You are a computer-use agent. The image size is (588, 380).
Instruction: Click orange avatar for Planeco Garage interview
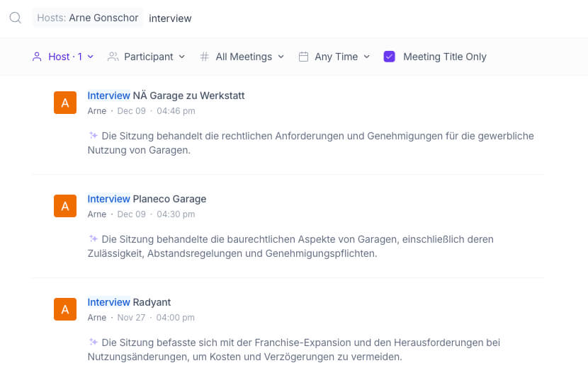[x=64, y=206]
